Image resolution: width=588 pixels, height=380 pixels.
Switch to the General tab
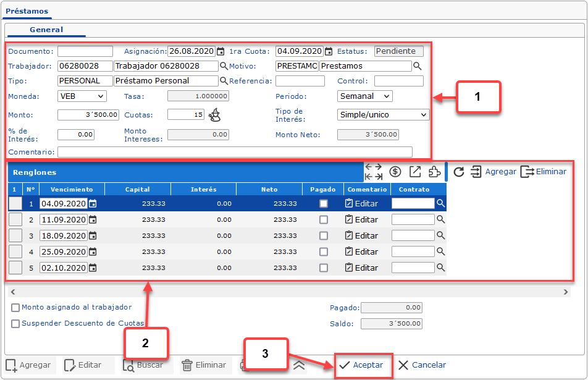tap(46, 30)
